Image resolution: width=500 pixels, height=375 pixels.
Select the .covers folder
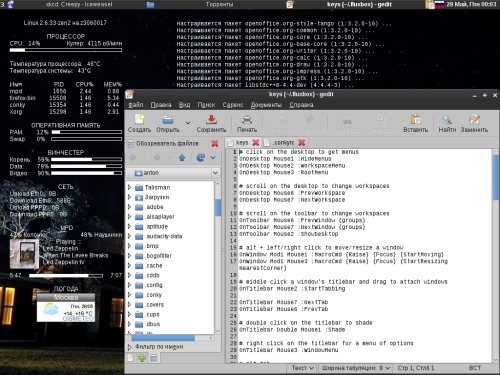[x=155, y=305]
